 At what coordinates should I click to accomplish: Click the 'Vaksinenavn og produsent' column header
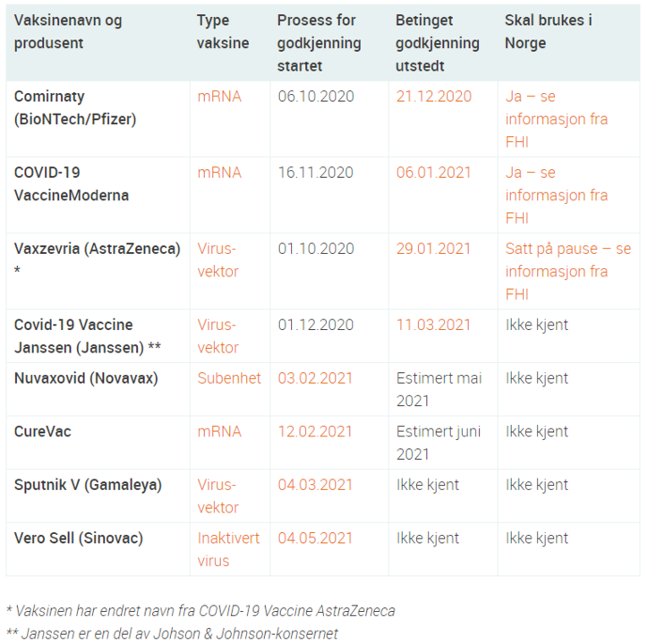pyautogui.click(x=68, y=31)
